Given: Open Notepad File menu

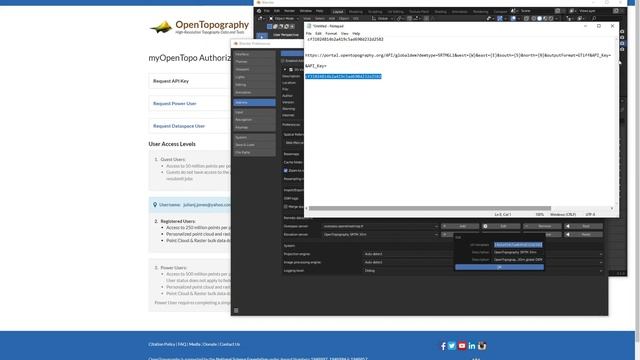Looking at the screenshot, I should pyautogui.click(x=309, y=33).
